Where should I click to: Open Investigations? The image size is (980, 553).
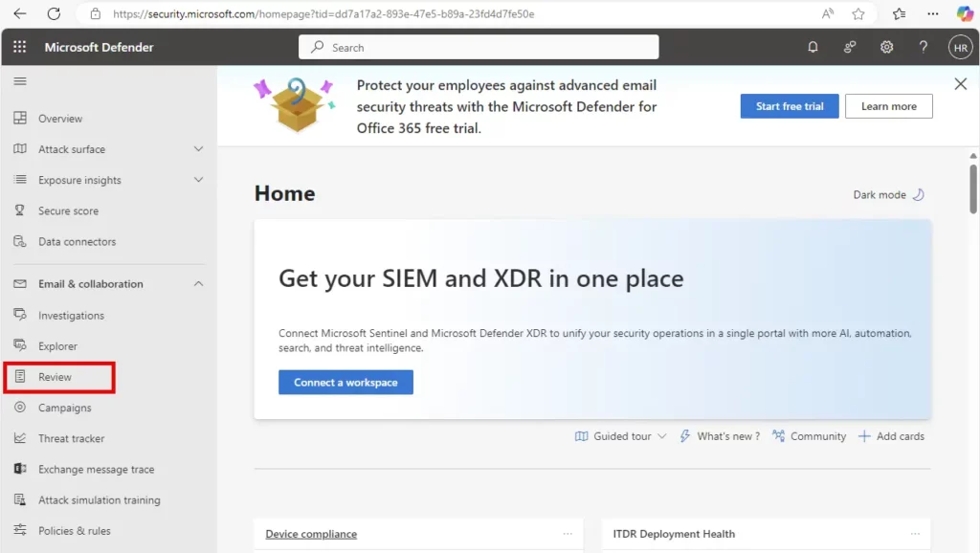click(71, 316)
